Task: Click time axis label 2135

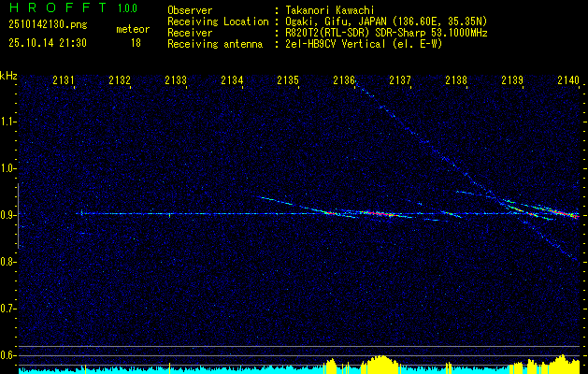Action: coord(288,79)
